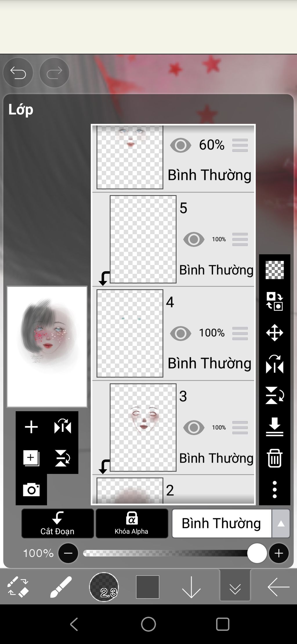Tap the undo arrow button
The image size is (297, 644).
(x=18, y=73)
